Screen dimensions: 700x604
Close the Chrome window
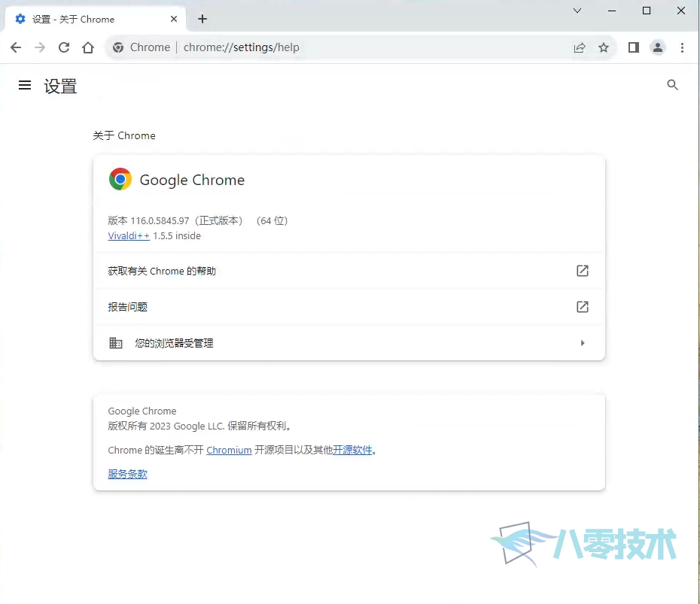[x=680, y=11]
